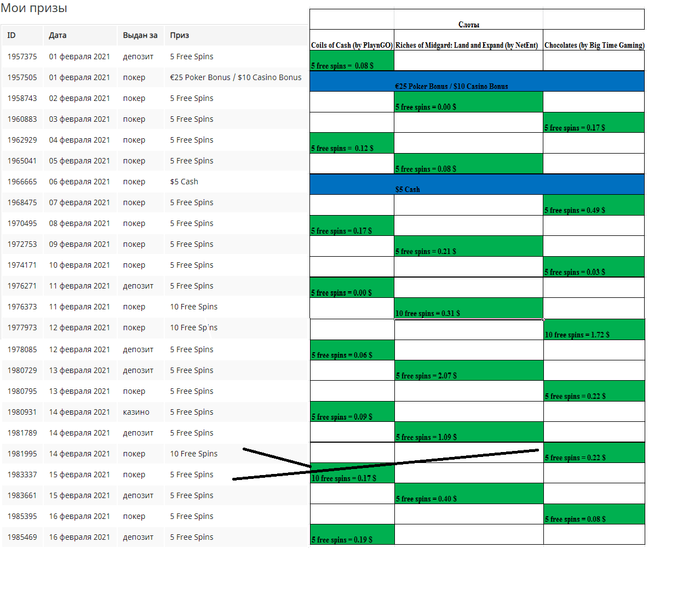This screenshot has width=700, height=610.
Task: Click 'казино' in row 1980931
Action: (136, 412)
